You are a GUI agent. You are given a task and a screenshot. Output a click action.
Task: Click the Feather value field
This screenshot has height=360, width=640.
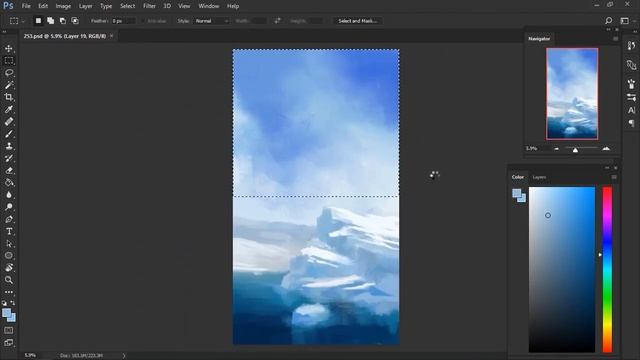pyautogui.click(x=124, y=21)
